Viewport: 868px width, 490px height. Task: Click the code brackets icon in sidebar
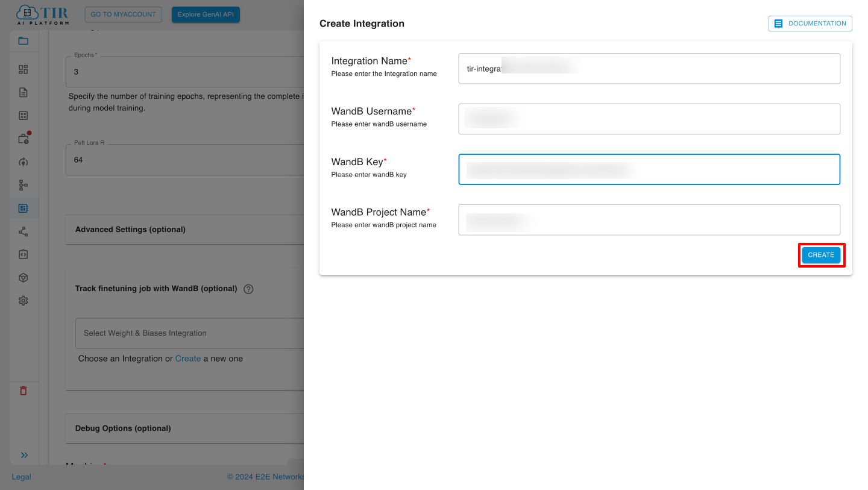(x=24, y=254)
